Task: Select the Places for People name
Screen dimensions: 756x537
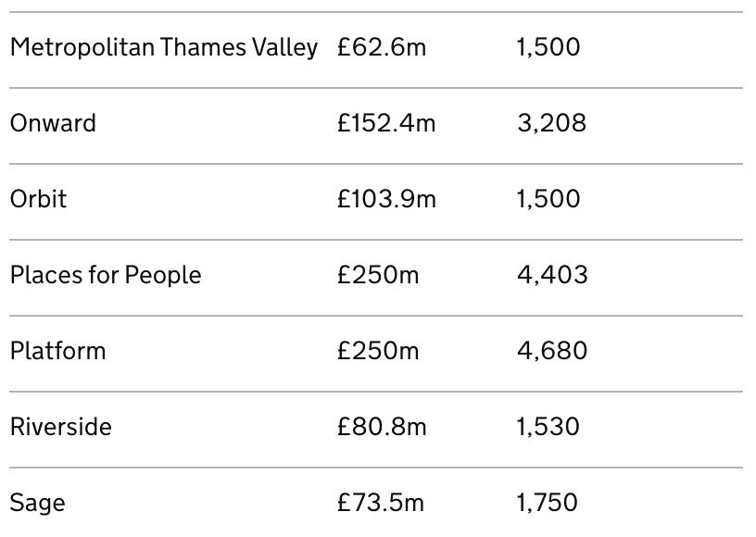Action: (x=106, y=275)
